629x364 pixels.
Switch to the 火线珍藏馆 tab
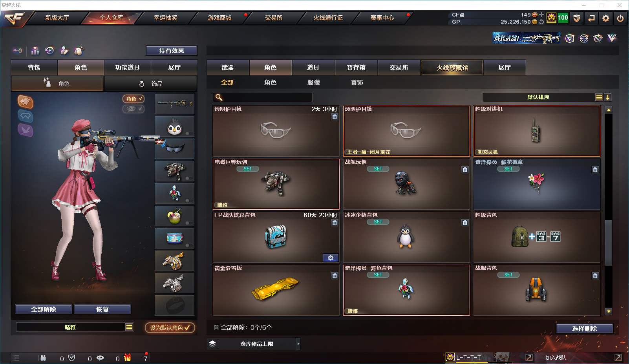coord(452,68)
